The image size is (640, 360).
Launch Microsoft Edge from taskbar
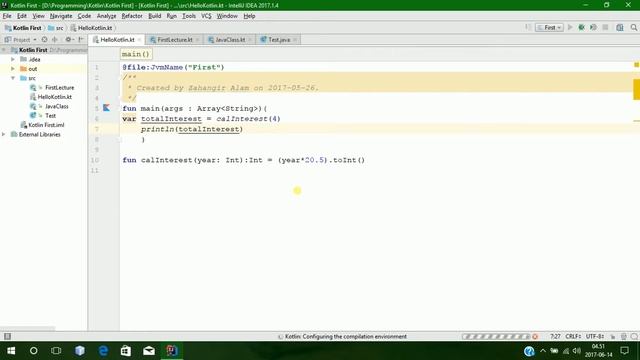[x=103, y=351]
